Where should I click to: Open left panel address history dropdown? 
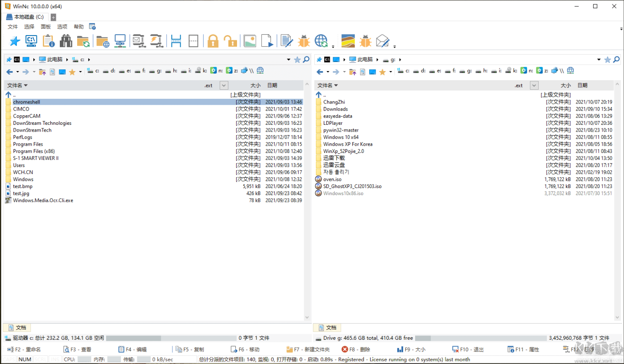[289, 60]
